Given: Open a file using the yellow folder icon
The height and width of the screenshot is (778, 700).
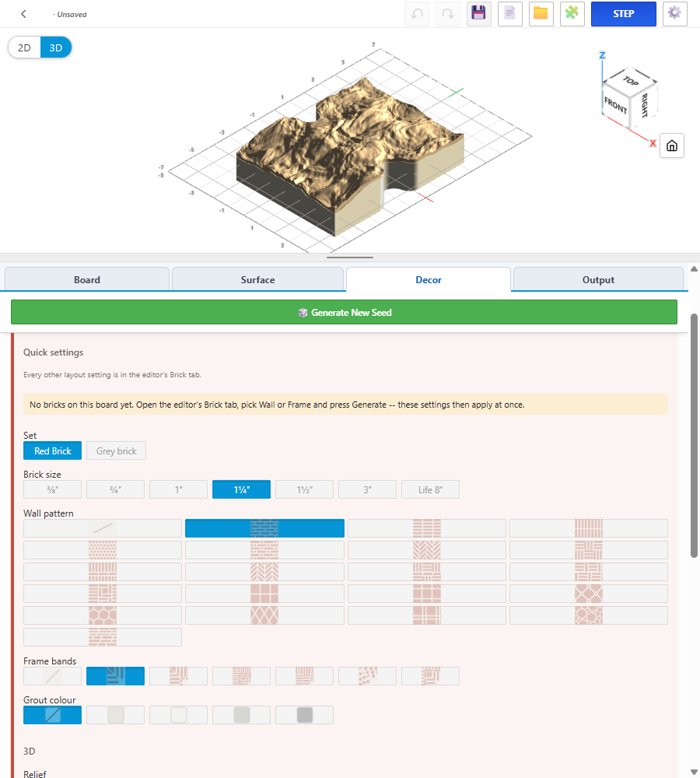Looking at the screenshot, I should (541, 14).
